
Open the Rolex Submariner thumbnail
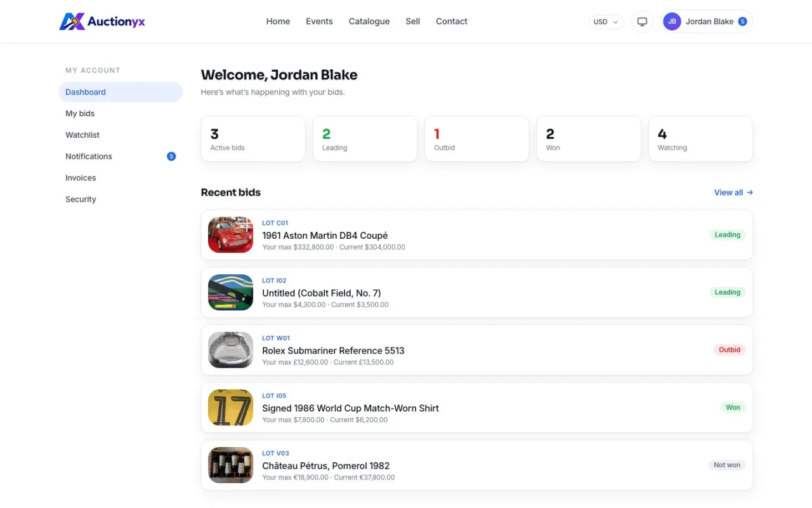click(x=231, y=350)
